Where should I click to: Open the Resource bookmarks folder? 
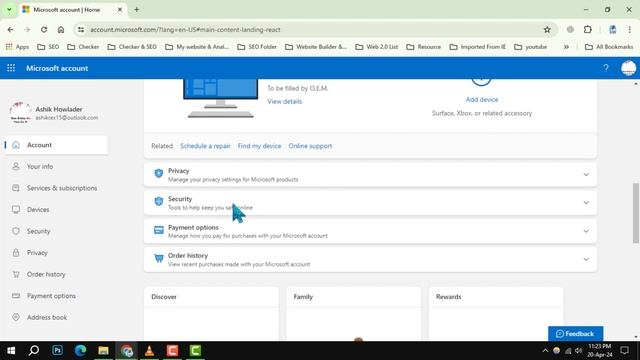click(x=424, y=47)
